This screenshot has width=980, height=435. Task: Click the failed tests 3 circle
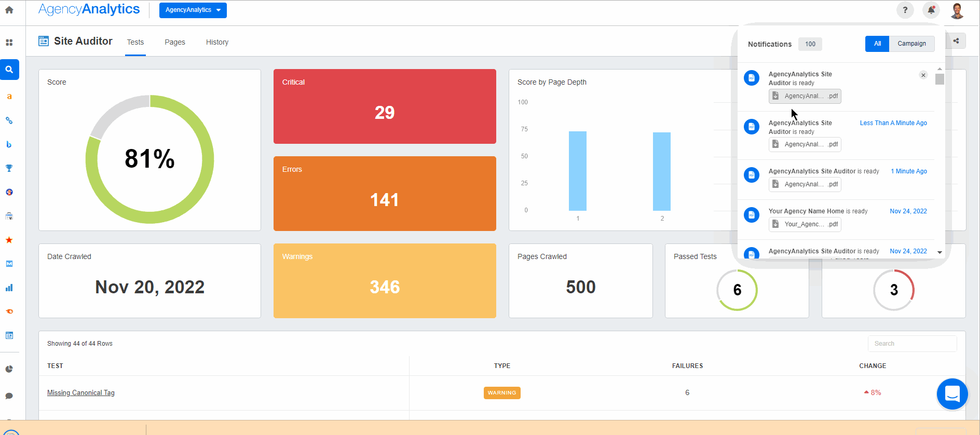(894, 290)
